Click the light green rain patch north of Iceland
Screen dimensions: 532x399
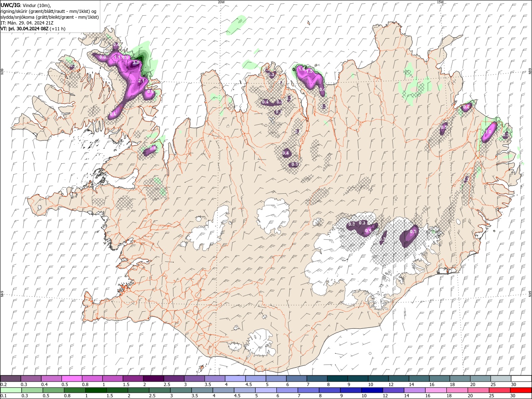(x=236, y=25)
